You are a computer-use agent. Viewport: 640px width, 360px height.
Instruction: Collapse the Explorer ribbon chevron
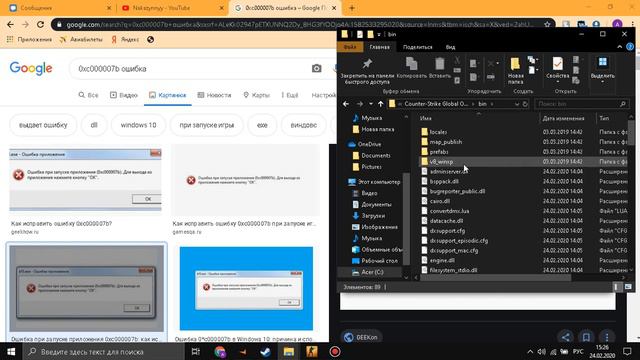(620, 47)
